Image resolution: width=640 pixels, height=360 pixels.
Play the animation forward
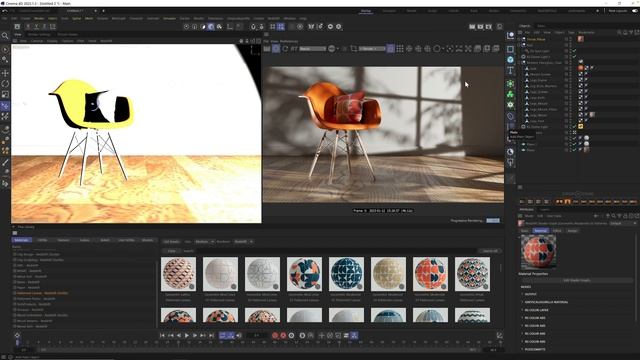tap(187, 336)
